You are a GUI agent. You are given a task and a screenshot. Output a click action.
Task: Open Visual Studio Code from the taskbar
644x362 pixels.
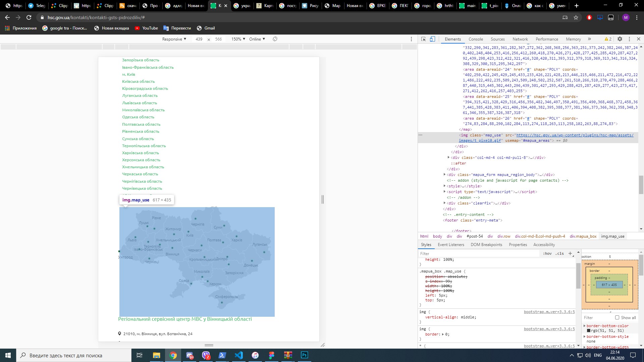click(x=239, y=355)
